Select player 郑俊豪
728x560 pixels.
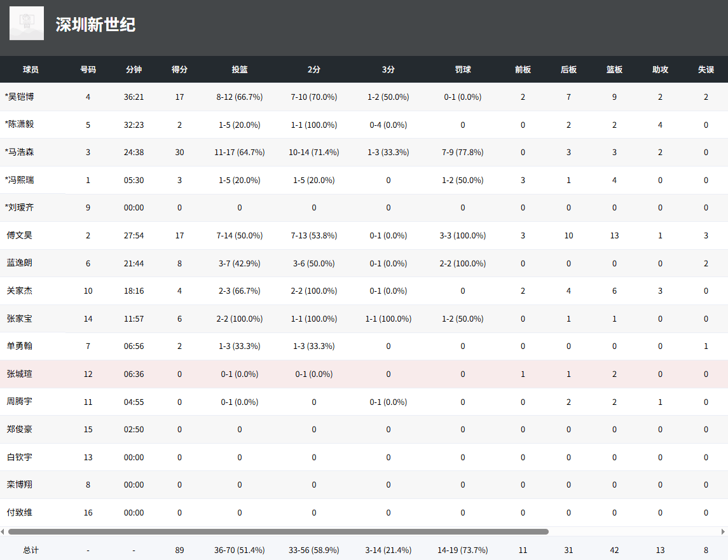click(x=20, y=429)
